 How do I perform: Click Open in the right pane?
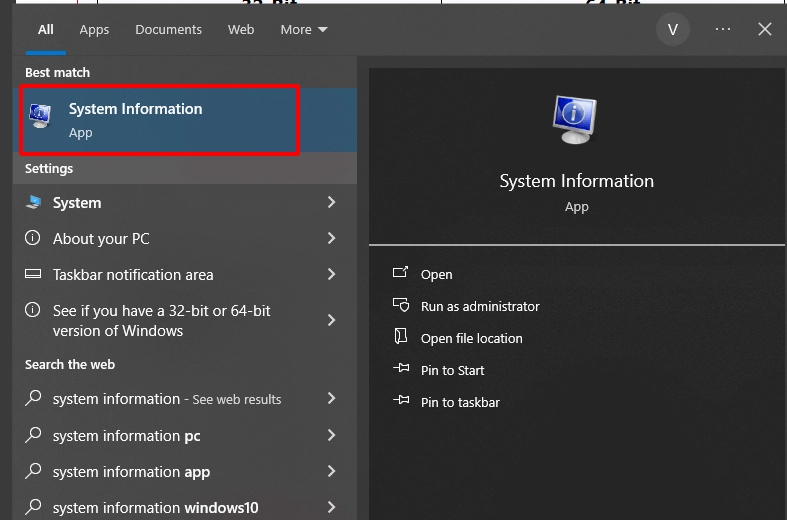pos(436,275)
